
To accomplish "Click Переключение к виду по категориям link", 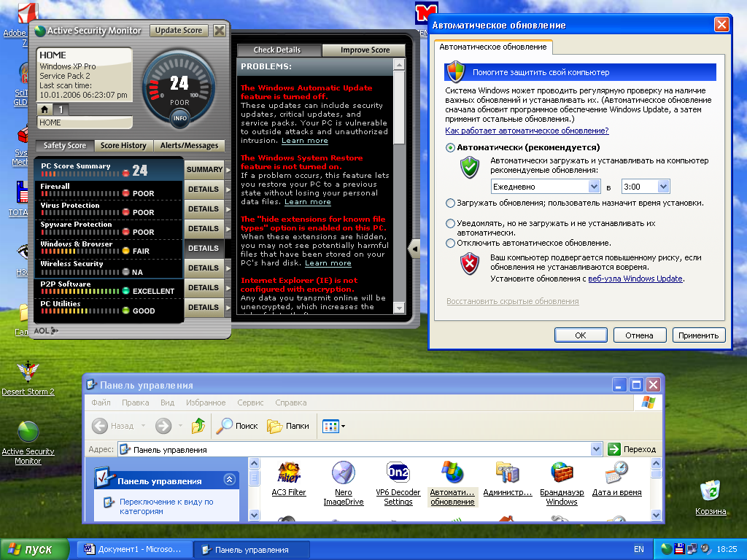I will (x=166, y=506).
